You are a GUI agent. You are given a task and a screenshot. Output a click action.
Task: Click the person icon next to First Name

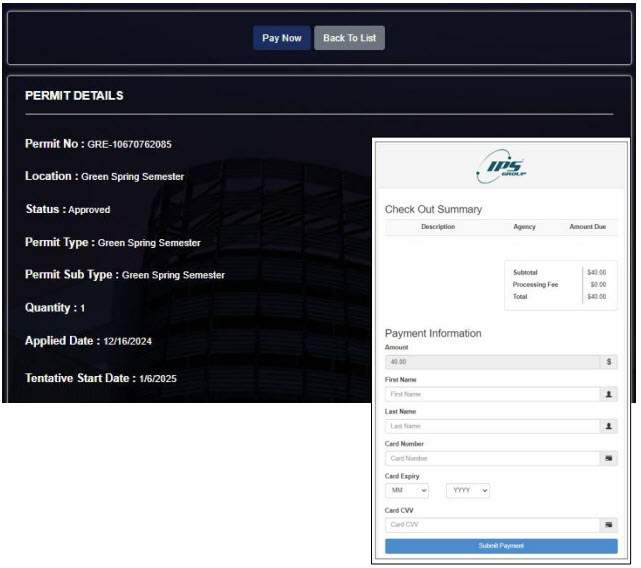tap(609, 394)
